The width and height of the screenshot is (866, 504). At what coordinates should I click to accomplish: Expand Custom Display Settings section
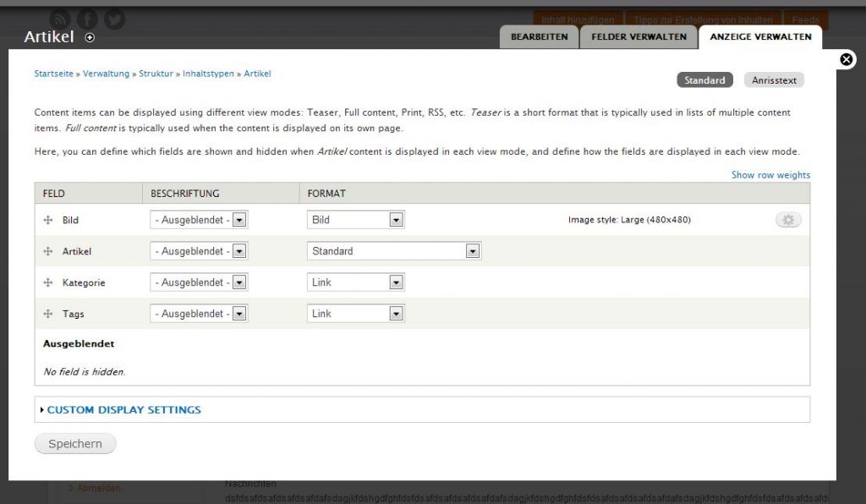[x=123, y=410]
